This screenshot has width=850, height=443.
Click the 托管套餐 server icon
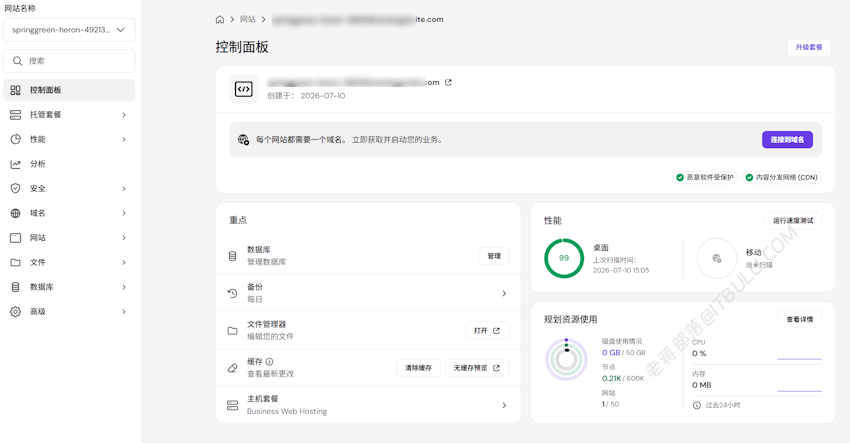tap(16, 114)
